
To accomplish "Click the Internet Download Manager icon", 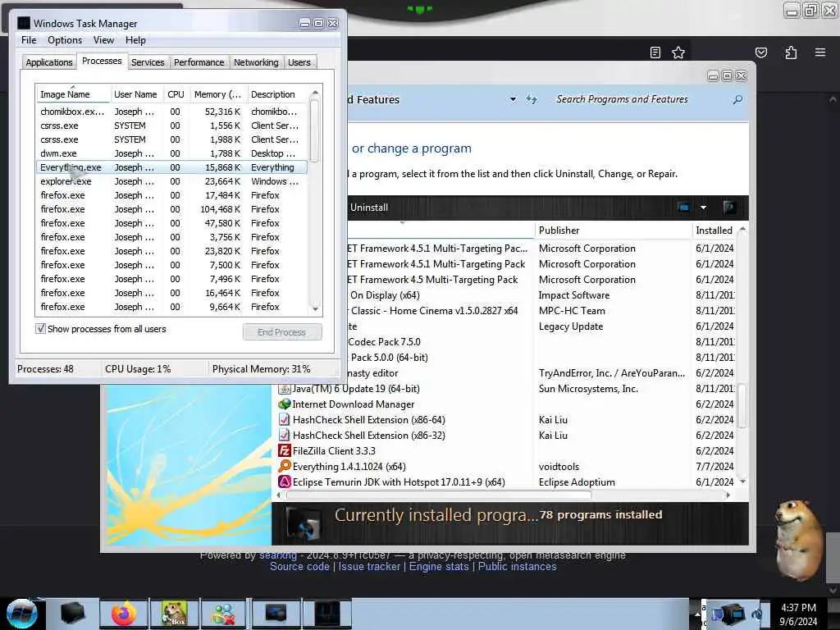I will (x=285, y=404).
